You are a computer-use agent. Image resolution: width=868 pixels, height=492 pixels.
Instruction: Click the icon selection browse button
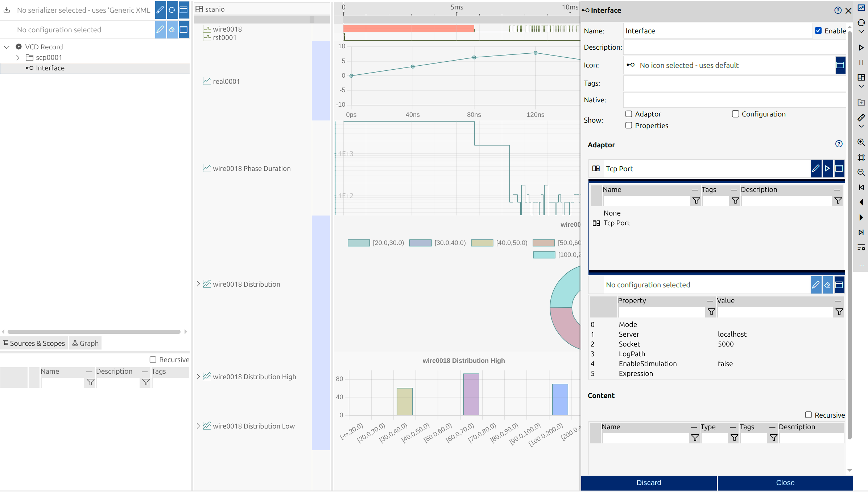840,65
